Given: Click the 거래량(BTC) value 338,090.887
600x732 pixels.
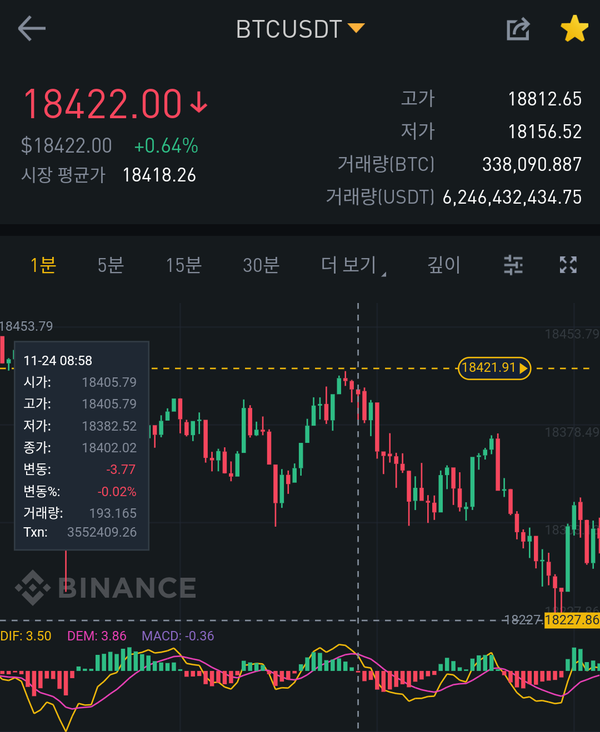Looking at the screenshot, I should (532, 164).
